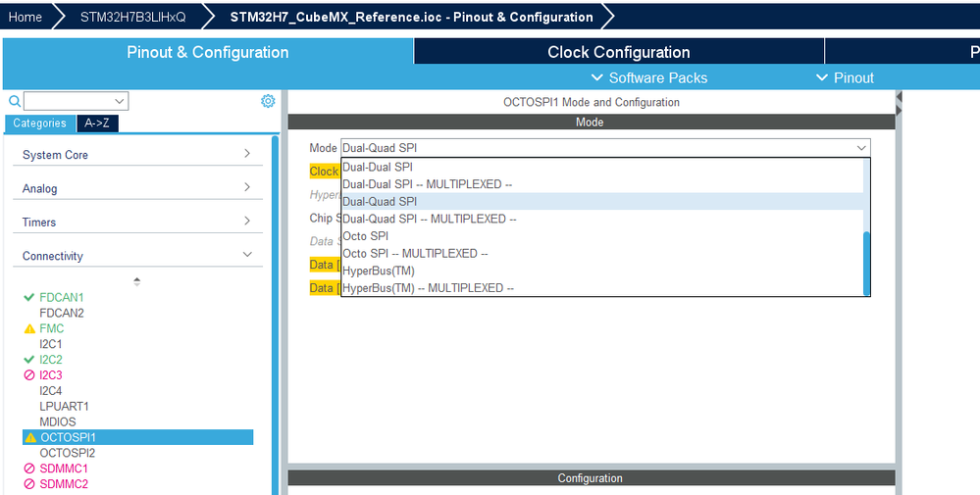Select HyperBus(TM) -- MULTIPLEXED -- option
The height and width of the screenshot is (495, 980).
(602, 288)
